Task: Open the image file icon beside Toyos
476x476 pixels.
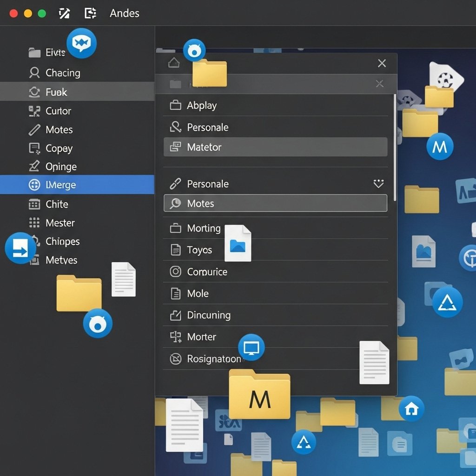Action: click(x=238, y=243)
